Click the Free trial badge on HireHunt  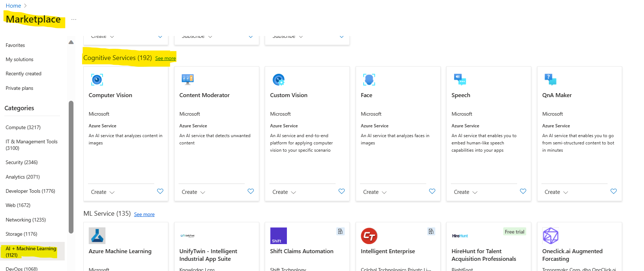pos(515,232)
